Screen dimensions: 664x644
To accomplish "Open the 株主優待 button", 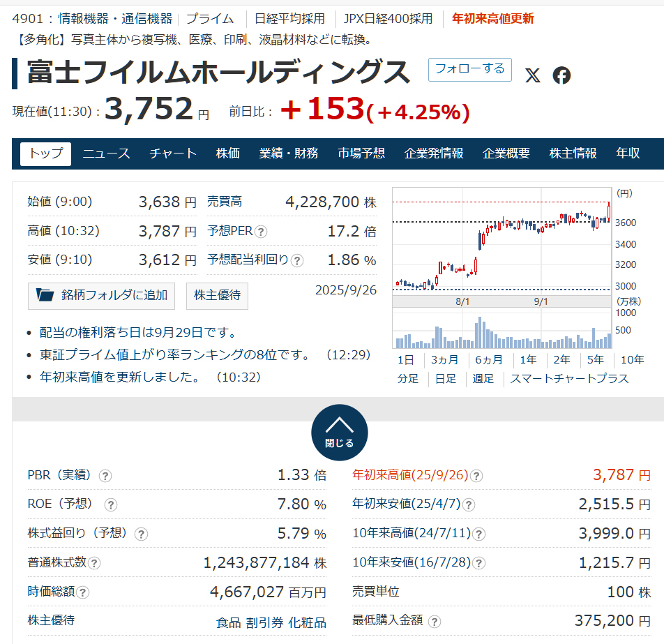I will (217, 295).
